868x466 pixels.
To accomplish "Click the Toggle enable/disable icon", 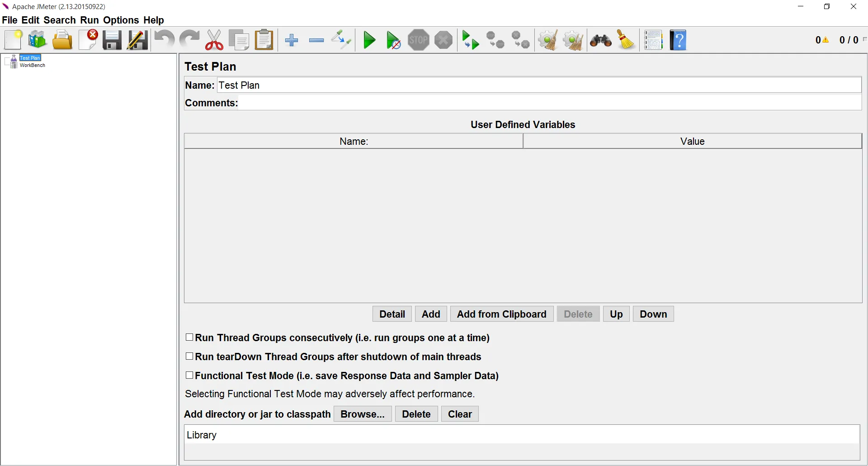I will coord(341,40).
